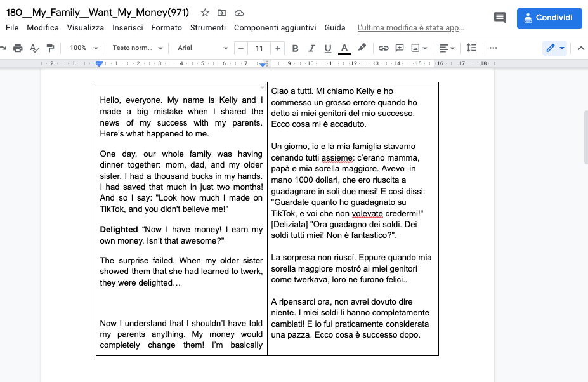Open line spacing options
This screenshot has width=588, height=382.
[471, 48]
